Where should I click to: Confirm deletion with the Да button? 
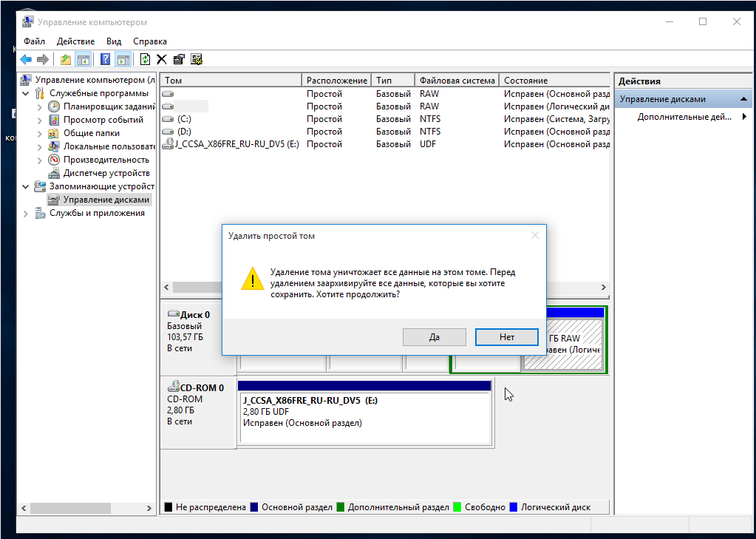(x=434, y=336)
